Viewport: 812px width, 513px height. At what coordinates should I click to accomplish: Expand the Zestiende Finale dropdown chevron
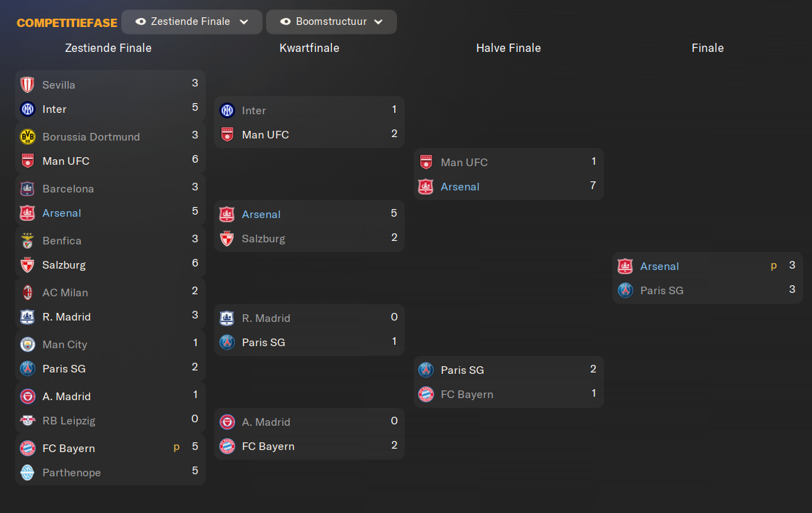click(x=244, y=21)
